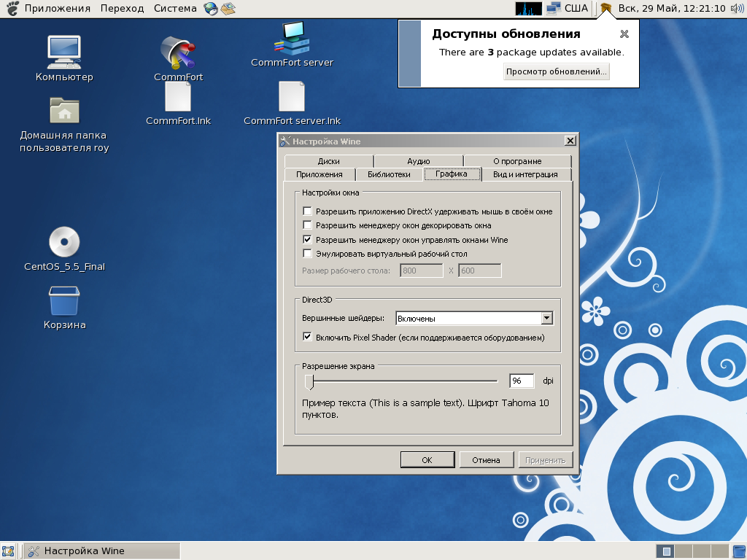Open the home folder of user roy
This screenshot has width=747, height=560.
pos(64,111)
